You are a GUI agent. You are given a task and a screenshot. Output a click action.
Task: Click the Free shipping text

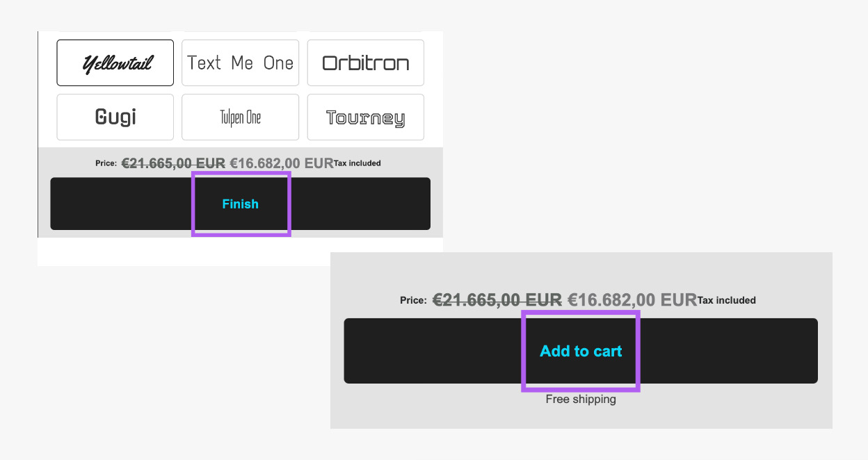tap(581, 400)
